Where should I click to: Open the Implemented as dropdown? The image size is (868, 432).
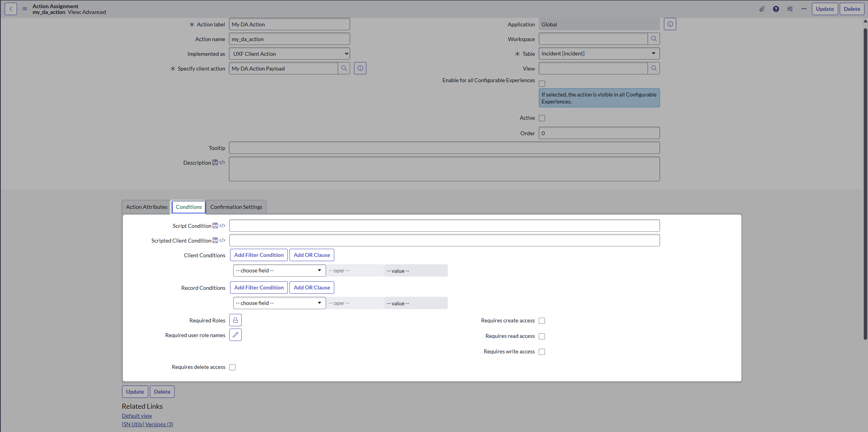[289, 53]
